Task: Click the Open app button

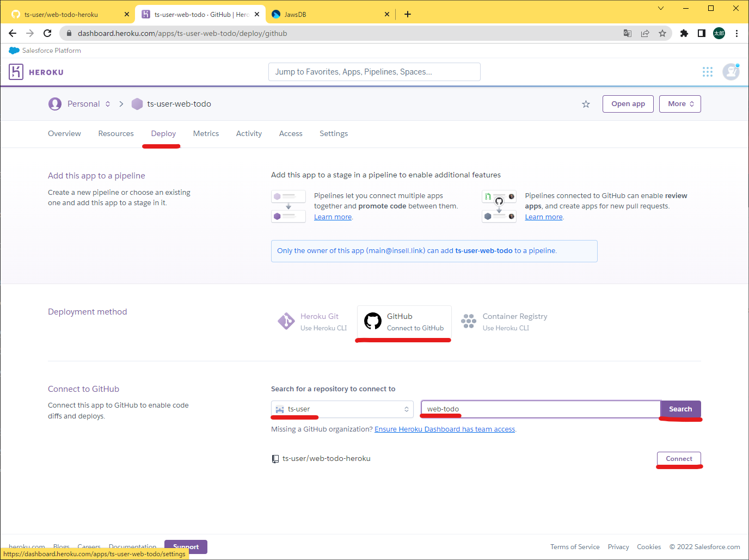Action: [x=628, y=104]
